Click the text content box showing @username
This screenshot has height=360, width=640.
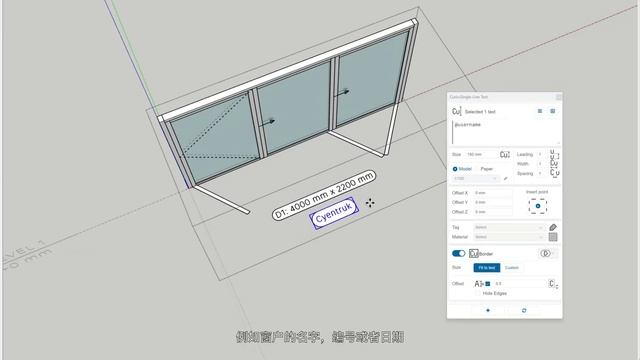506,132
